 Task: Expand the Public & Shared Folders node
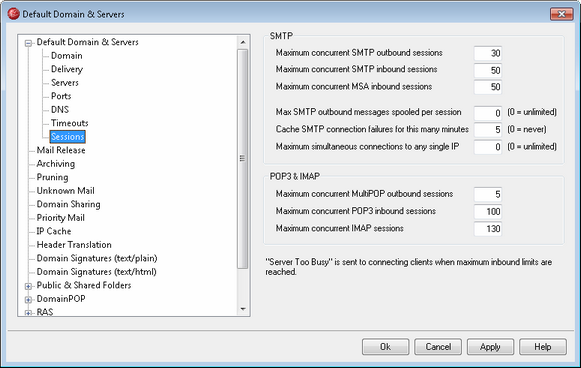[x=28, y=286]
